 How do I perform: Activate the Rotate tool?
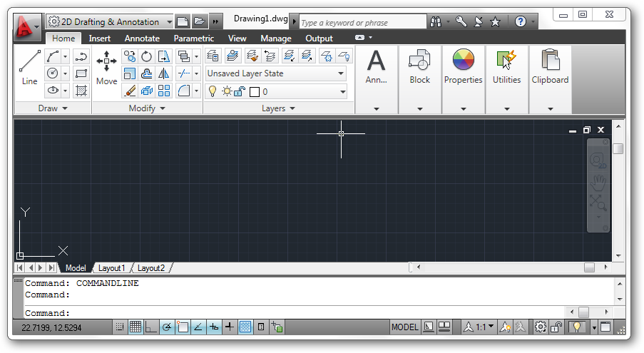pos(147,56)
